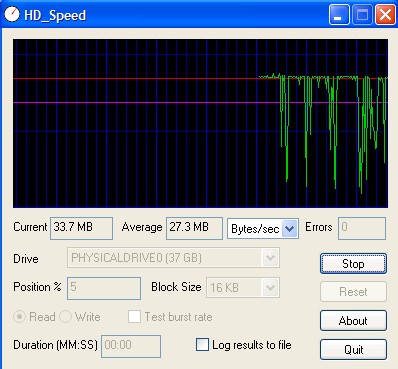Click the green speed graph area
Viewport: 398px width, 369px height.
[200, 124]
